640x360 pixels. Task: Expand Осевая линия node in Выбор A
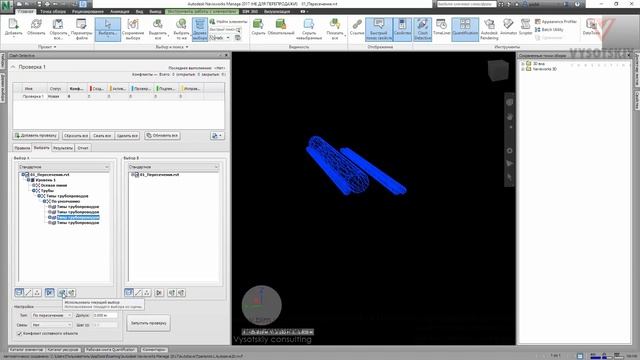34,185
